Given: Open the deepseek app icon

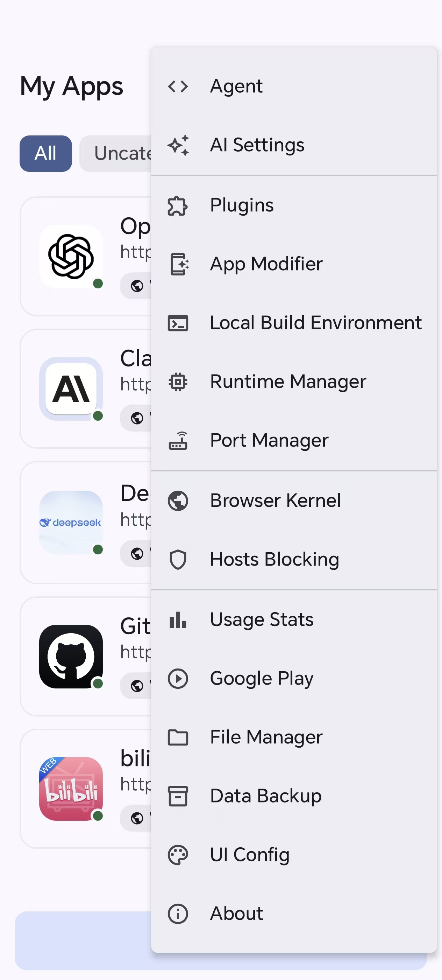Looking at the screenshot, I should (x=71, y=523).
